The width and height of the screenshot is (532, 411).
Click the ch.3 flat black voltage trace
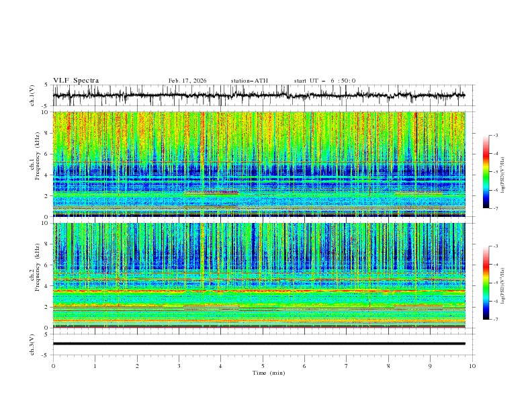point(259,344)
